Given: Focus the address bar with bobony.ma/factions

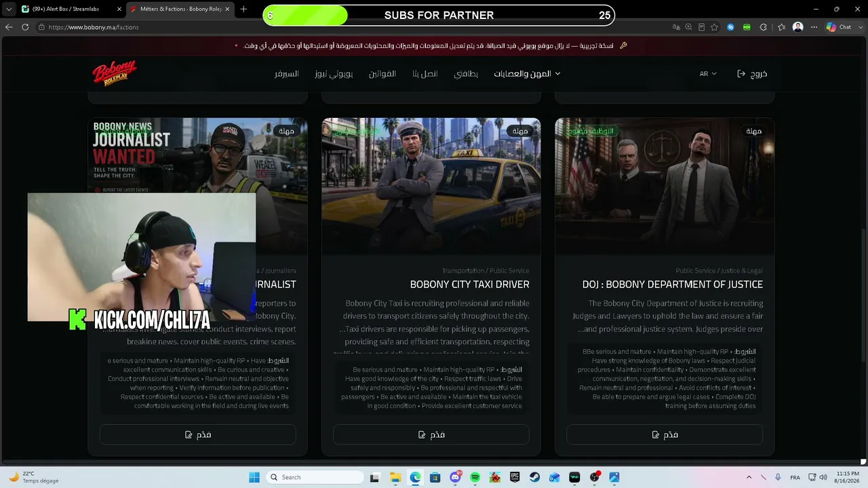Looking at the screenshot, I should pos(353,27).
